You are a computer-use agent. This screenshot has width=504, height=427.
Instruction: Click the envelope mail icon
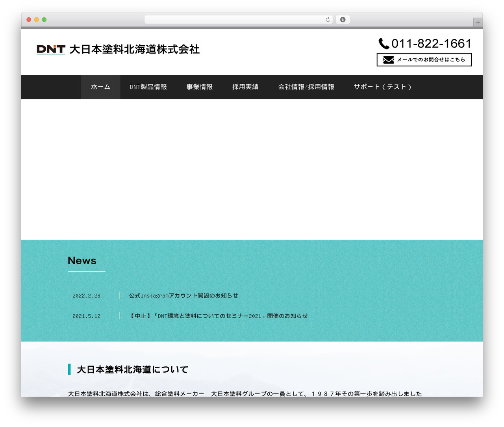click(x=389, y=60)
